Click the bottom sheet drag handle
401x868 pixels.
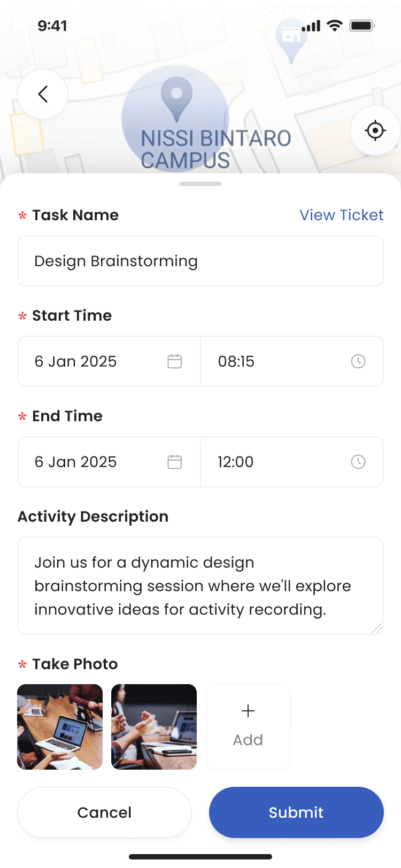click(200, 184)
